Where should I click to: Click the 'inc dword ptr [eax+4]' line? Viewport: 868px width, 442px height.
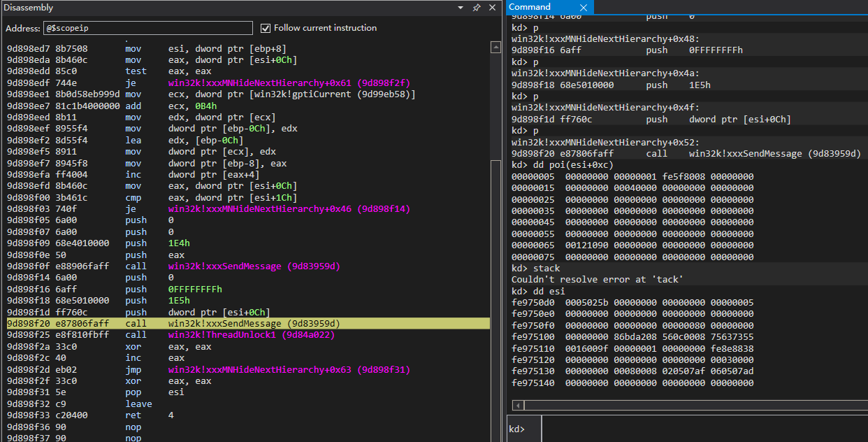248,175
